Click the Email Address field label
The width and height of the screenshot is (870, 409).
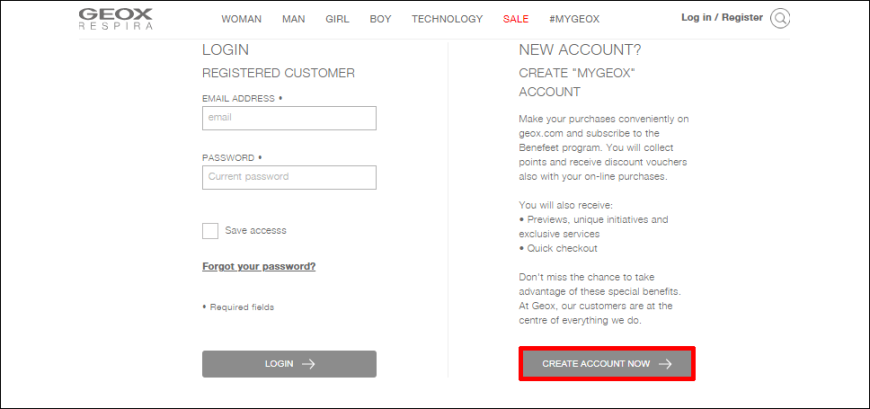click(x=242, y=98)
